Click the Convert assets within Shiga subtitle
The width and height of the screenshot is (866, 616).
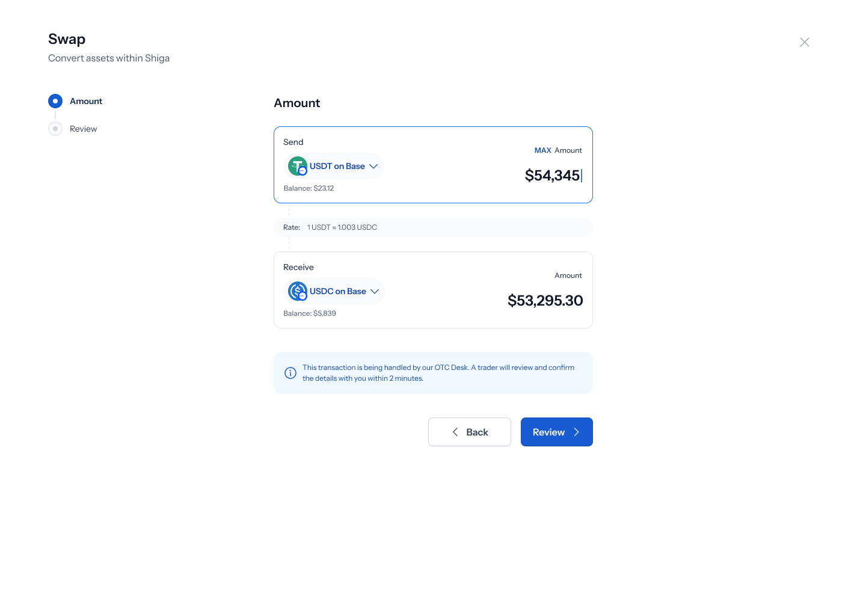(x=109, y=58)
